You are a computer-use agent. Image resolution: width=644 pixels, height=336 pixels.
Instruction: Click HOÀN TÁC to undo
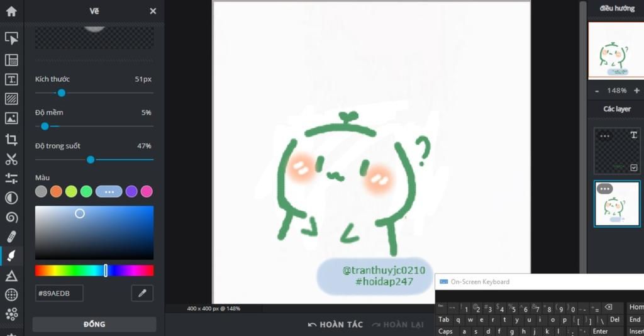tap(336, 325)
